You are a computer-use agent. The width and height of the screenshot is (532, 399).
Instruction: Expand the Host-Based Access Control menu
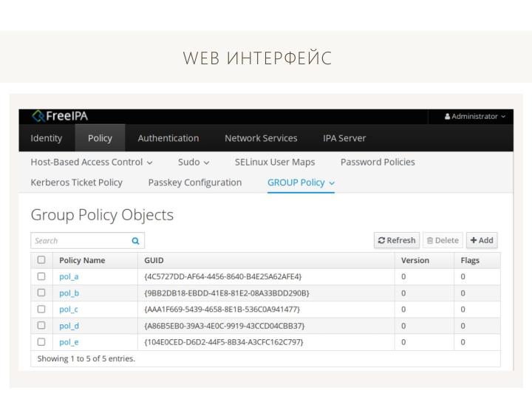[x=92, y=162]
